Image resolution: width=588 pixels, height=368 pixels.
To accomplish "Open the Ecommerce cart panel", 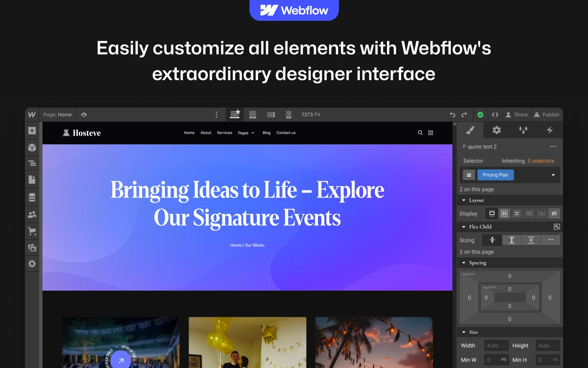I will coord(32,231).
